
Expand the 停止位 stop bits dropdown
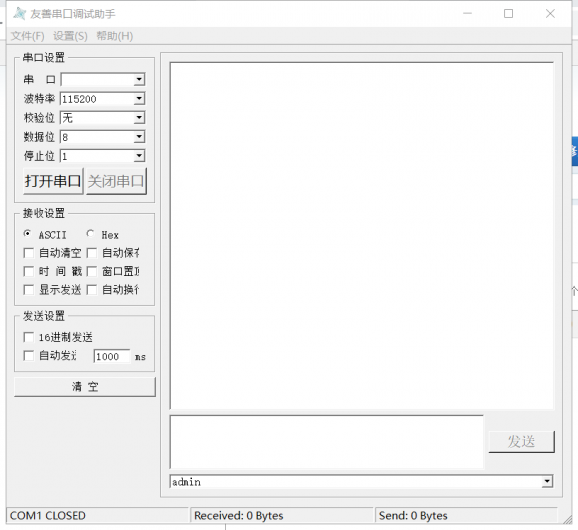point(139,156)
